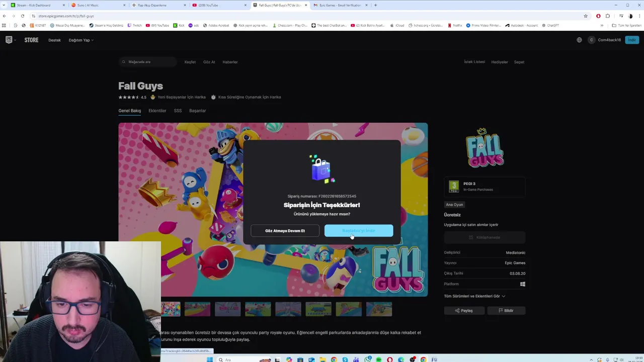
Task: Open Opera browser from the taskbar
Action: tap(390, 359)
